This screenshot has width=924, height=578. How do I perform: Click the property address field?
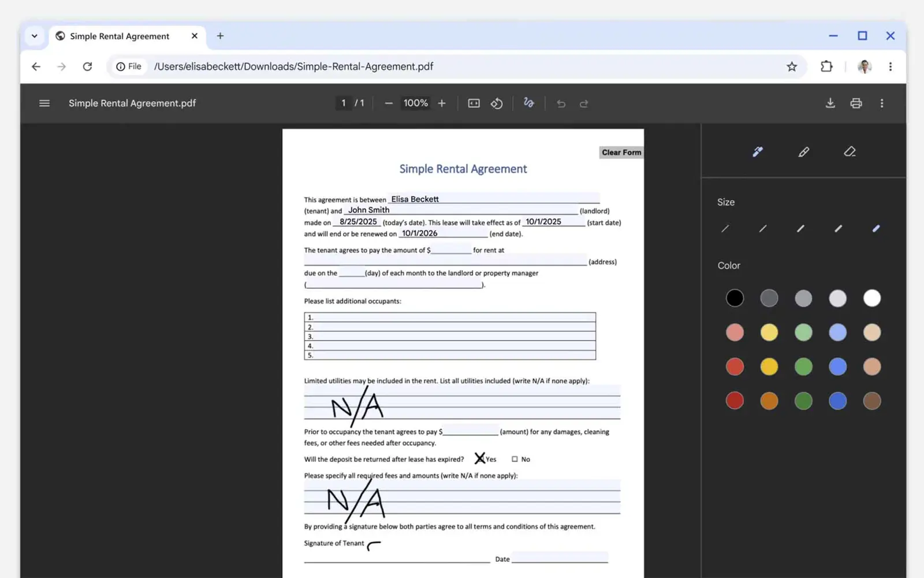[445, 260]
